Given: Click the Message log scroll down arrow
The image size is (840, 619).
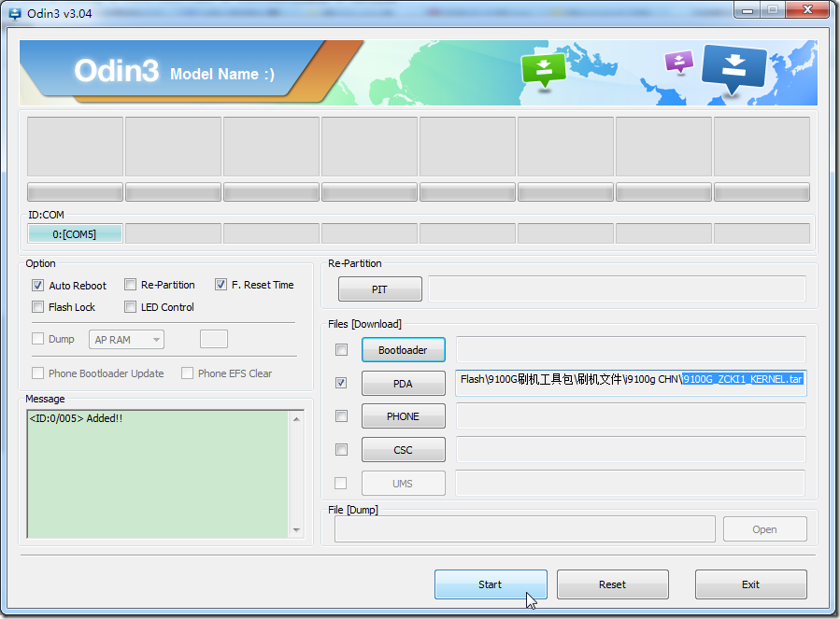Looking at the screenshot, I should [x=296, y=530].
